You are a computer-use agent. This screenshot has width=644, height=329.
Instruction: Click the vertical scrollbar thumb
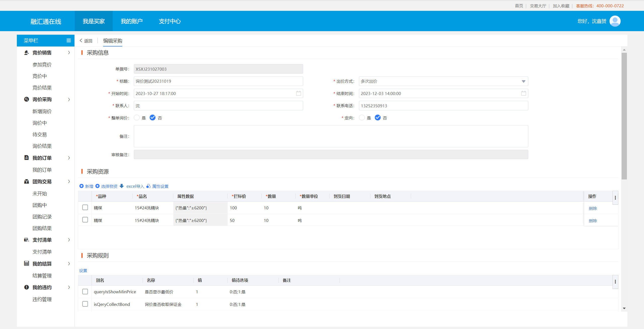[x=624, y=116]
